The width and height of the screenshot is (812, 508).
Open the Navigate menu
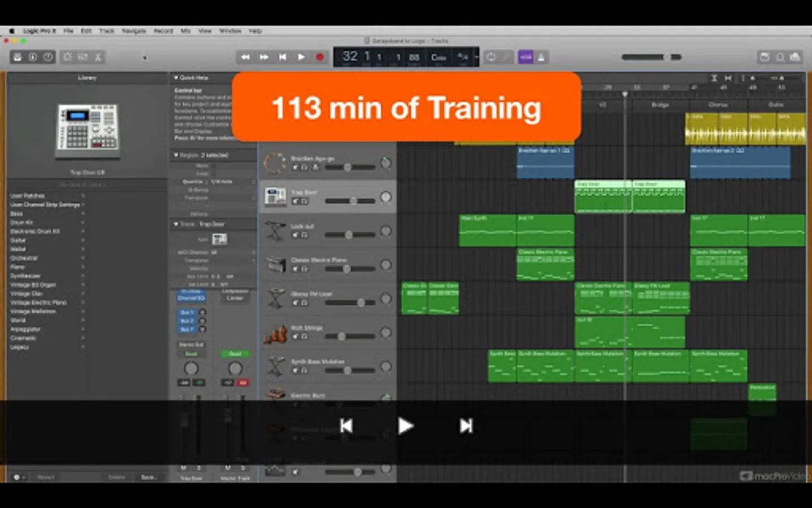tap(134, 31)
